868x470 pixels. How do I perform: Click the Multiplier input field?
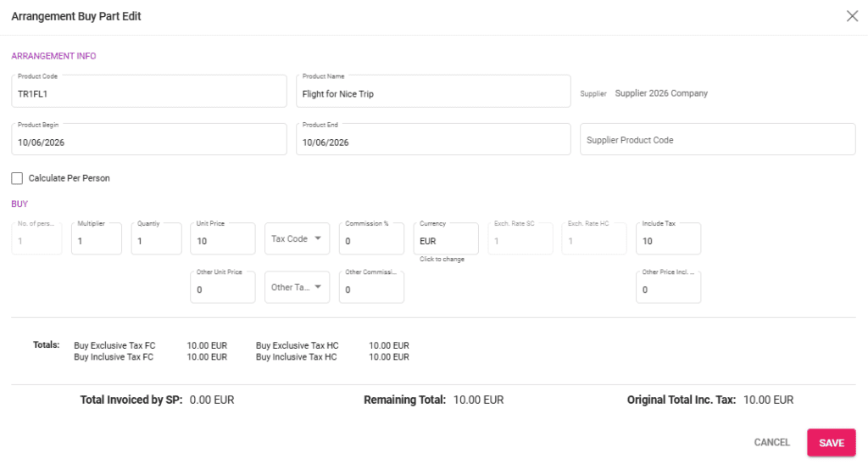pyautogui.click(x=97, y=241)
